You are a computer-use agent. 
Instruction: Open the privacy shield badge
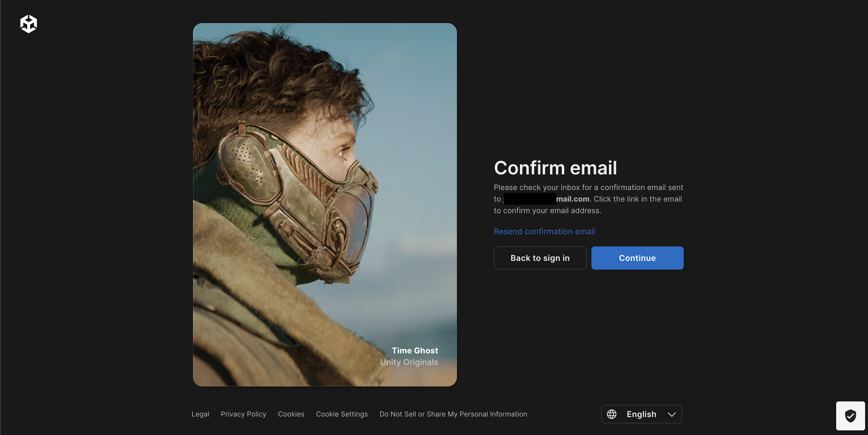850,415
